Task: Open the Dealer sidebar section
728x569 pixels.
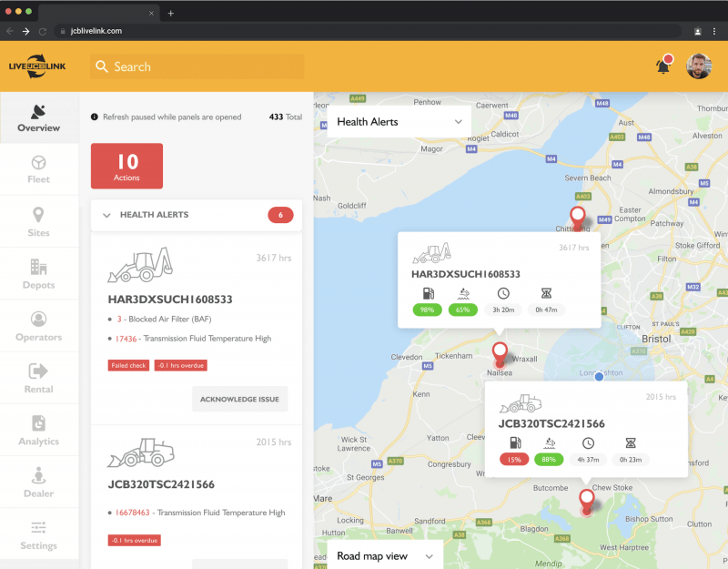Action: coord(38,483)
